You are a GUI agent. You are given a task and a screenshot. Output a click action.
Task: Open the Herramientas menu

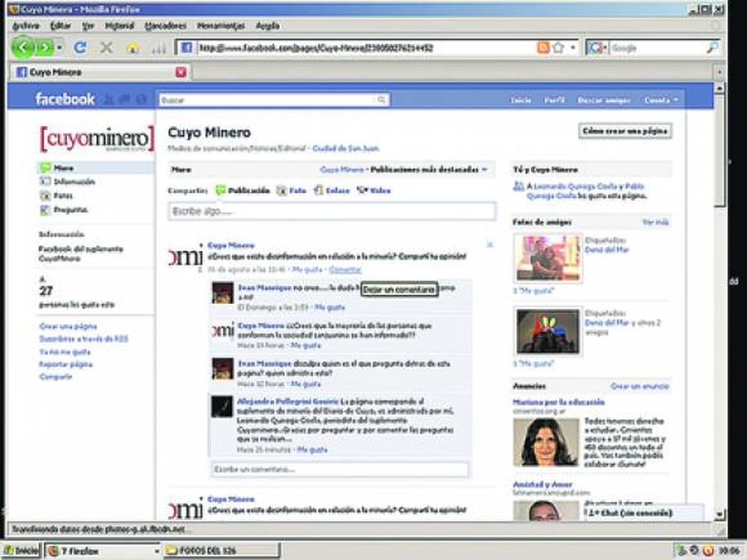[x=220, y=25]
